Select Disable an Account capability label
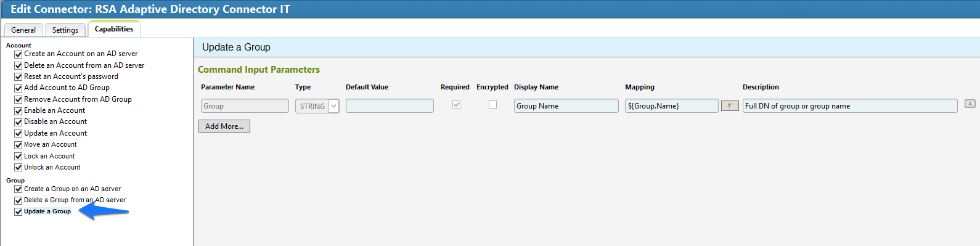Image resolution: width=980 pixels, height=246 pixels. point(55,121)
